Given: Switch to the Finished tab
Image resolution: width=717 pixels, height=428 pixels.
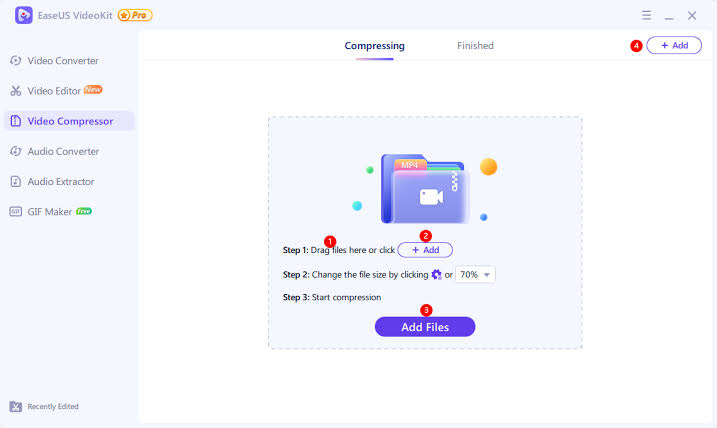Looking at the screenshot, I should (475, 46).
